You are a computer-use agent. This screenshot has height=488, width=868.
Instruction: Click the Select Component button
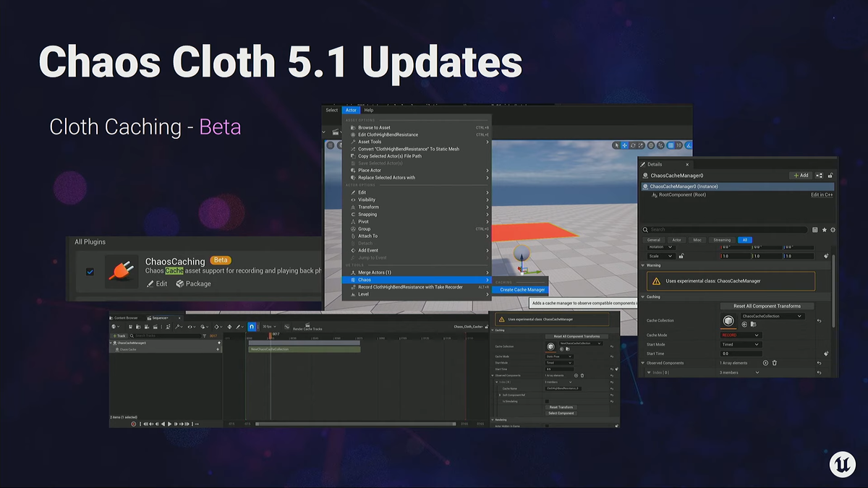tap(561, 413)
